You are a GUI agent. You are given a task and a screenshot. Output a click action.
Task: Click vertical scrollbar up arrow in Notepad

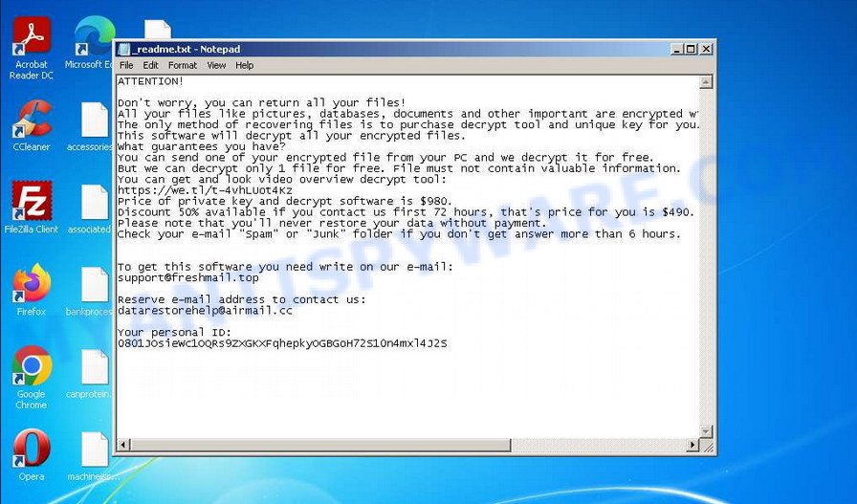tap(706, 82)
